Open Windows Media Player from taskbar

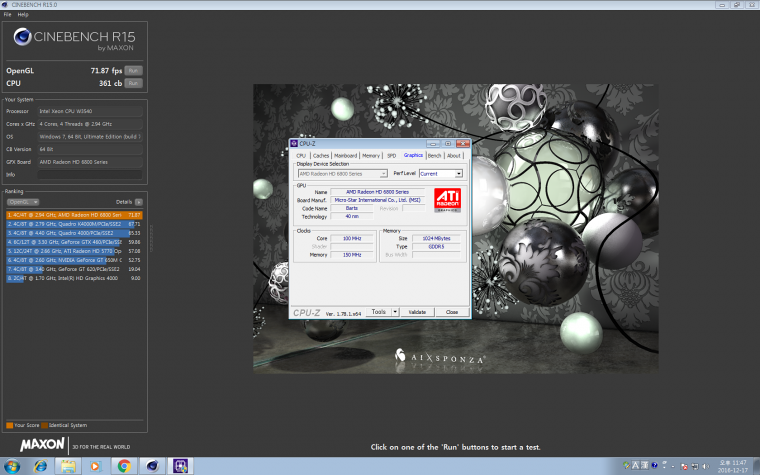(95, 466)
